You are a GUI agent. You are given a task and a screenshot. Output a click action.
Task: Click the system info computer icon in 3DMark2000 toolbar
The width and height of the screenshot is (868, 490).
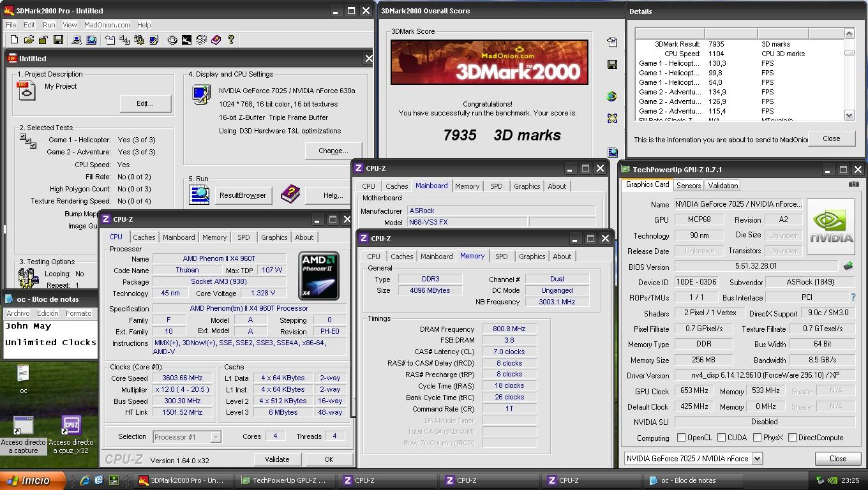pos(77,40)
